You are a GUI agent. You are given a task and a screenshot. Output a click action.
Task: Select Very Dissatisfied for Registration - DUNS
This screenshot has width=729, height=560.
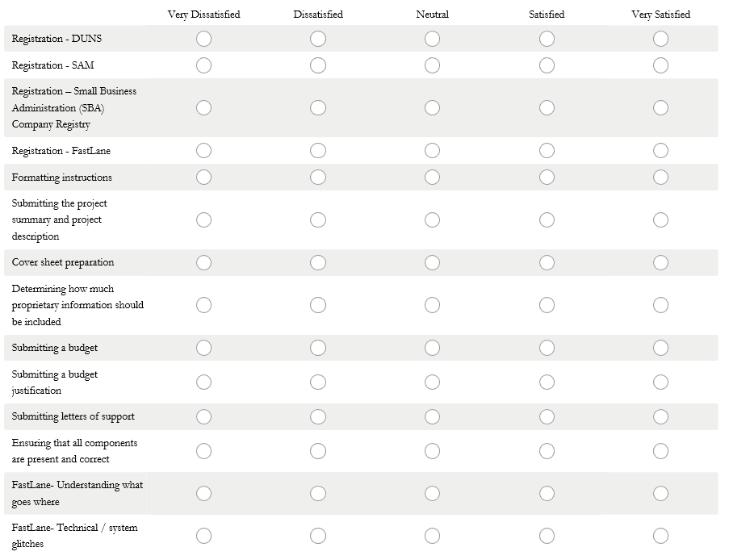pos(203,39)
